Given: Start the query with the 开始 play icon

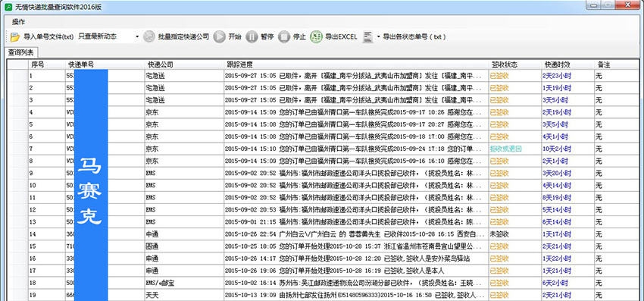Looking at the screenshot, I should pos(220,36).
